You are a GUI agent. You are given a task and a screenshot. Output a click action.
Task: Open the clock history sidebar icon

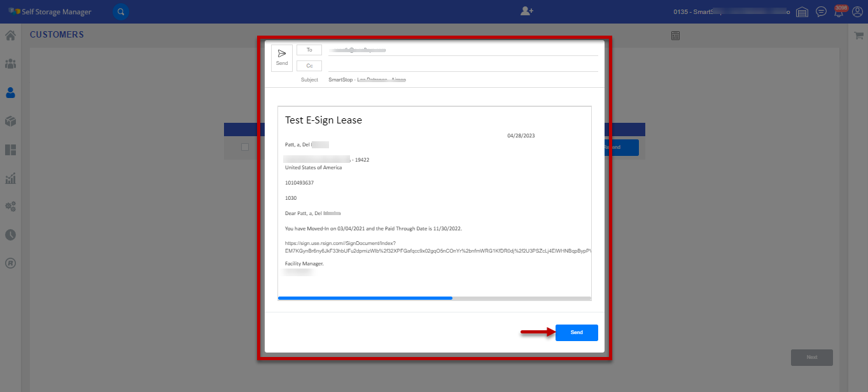coord(10,235)
